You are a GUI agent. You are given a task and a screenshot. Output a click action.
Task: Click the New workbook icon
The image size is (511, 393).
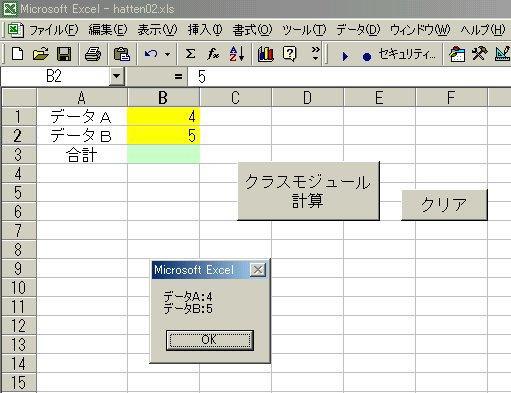pyautogui.click(x=17, y=54)
